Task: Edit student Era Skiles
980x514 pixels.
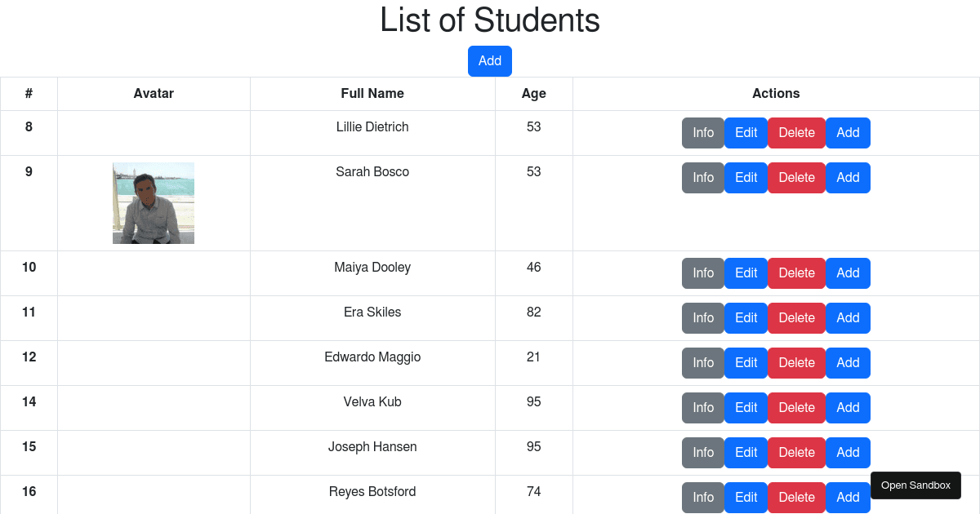Action: pyautogui.click(x=746, y=317)
